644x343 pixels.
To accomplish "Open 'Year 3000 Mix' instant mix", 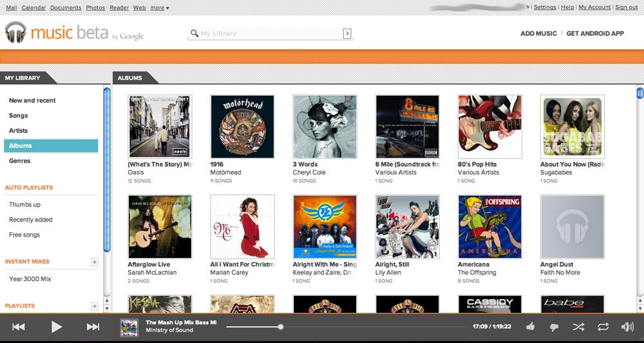I will pyautogui.click(x=30, y=279).
